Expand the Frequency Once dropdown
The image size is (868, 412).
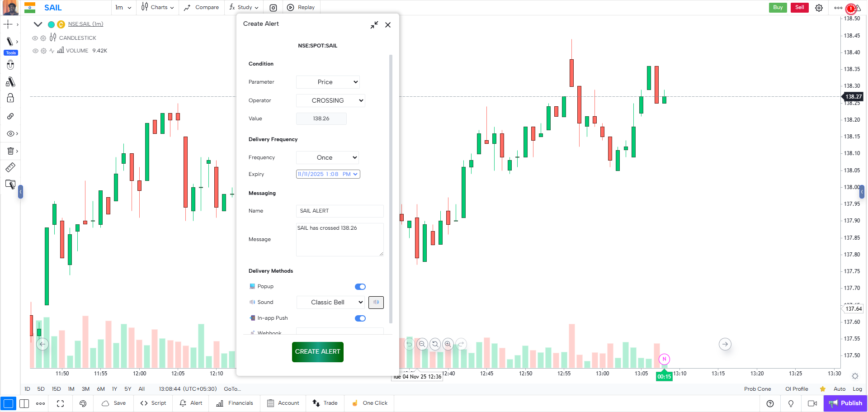point(327,157)
